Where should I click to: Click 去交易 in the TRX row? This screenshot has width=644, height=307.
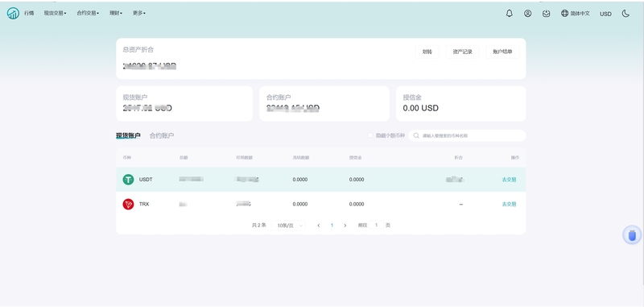coord(510,204)
